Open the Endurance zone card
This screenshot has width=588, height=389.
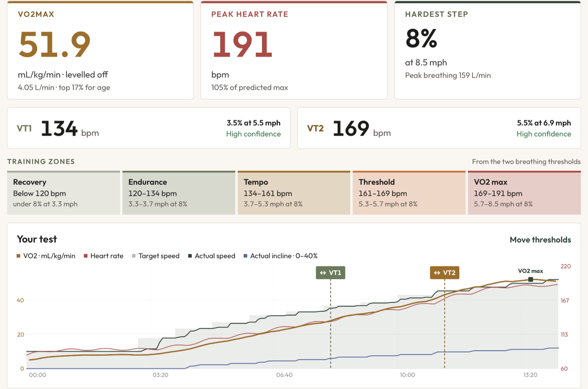click(x=179, y=192)
